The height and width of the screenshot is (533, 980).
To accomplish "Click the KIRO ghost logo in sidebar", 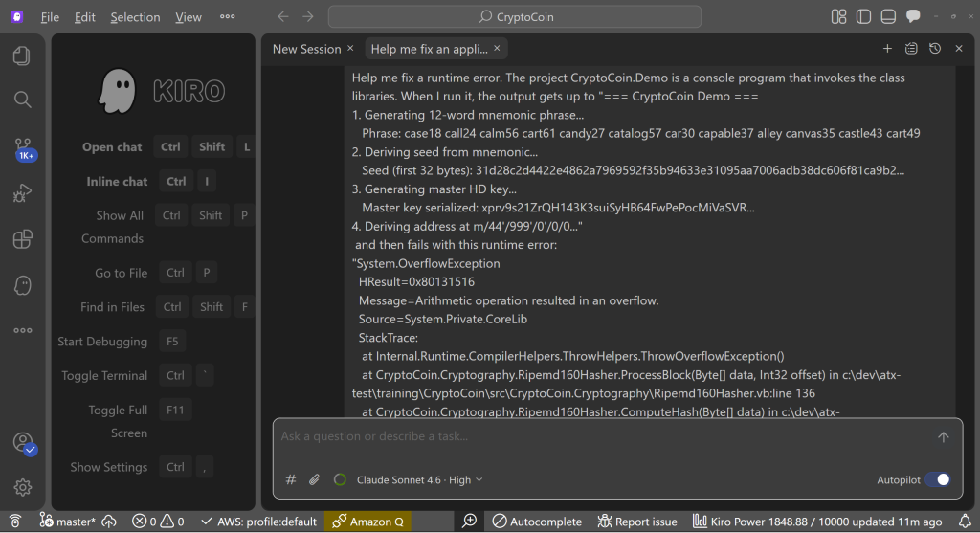I will [117, 91].
